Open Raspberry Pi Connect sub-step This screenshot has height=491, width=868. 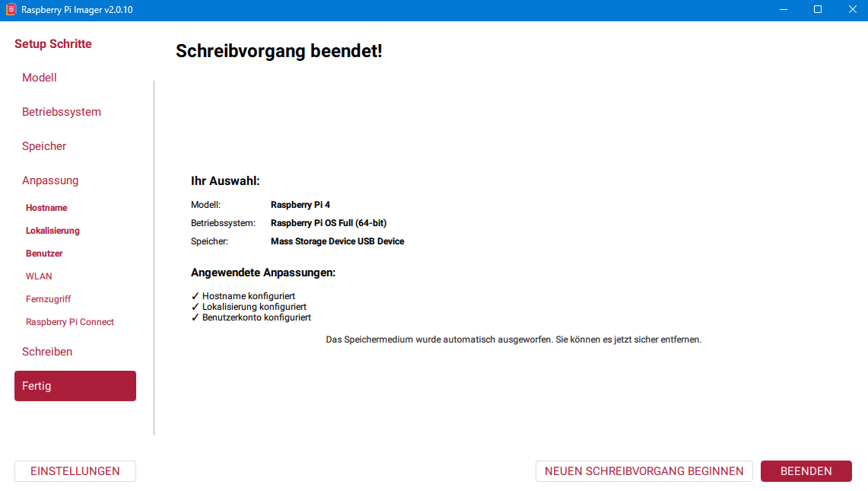point(70,322)
